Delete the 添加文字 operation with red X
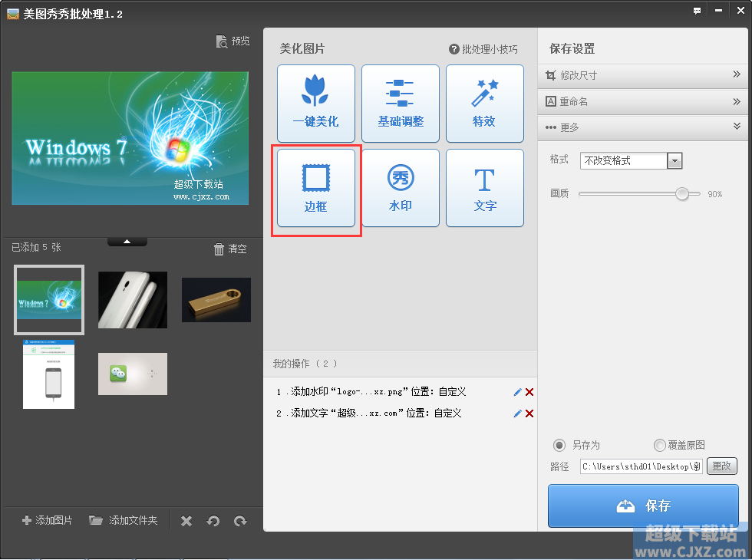The image size is (752, 560). click(x=529, y=413)
